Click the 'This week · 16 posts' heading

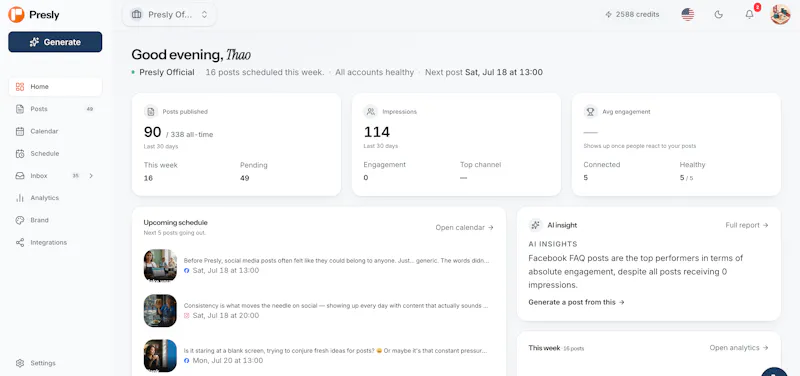[556, 348]
